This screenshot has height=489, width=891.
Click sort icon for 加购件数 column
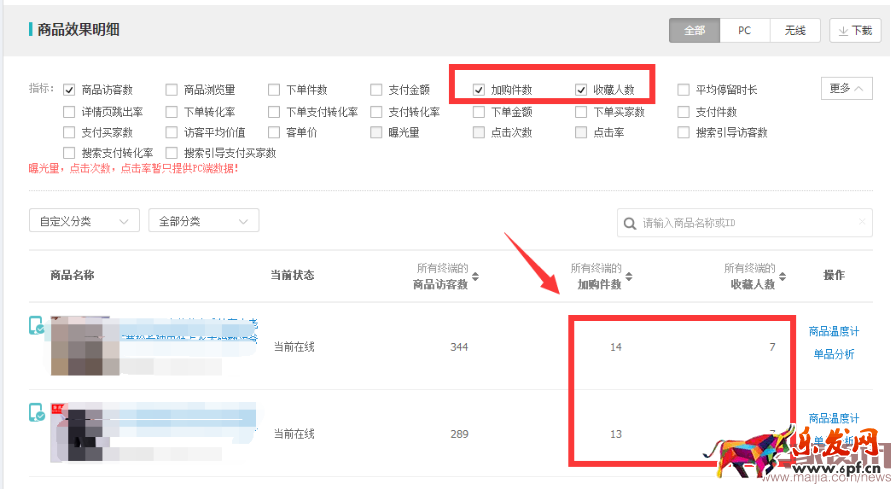pyautogui.click(x=629, y=277)
